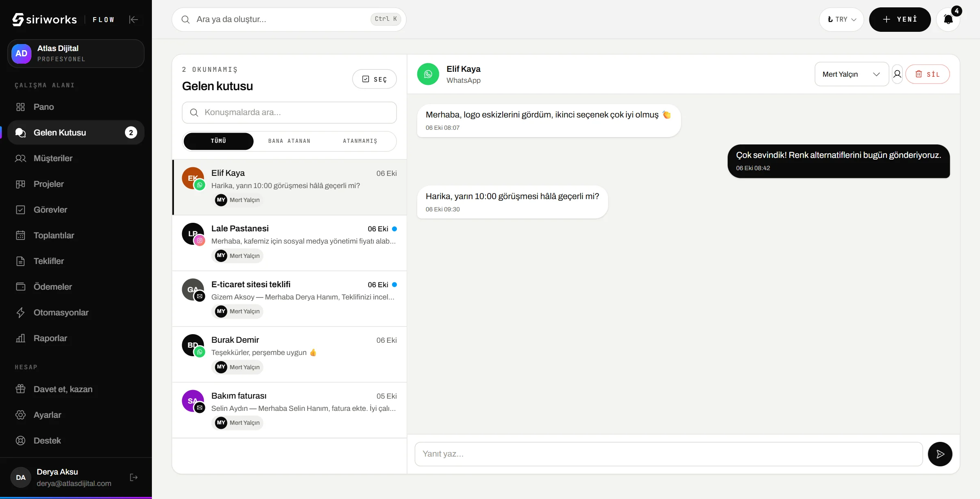Open Raporlar in the sidebar
This screenshot has height=499, width=980.
pos(76,338)
